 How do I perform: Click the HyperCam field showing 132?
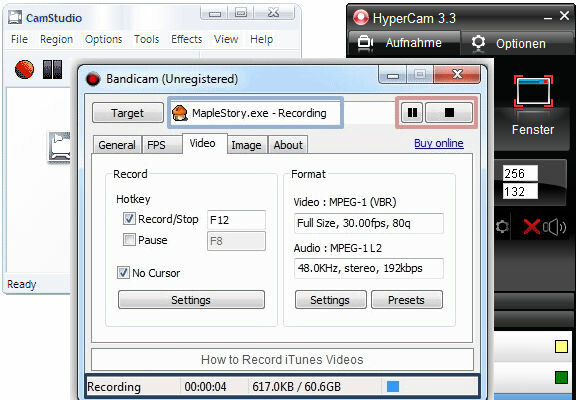520,191
